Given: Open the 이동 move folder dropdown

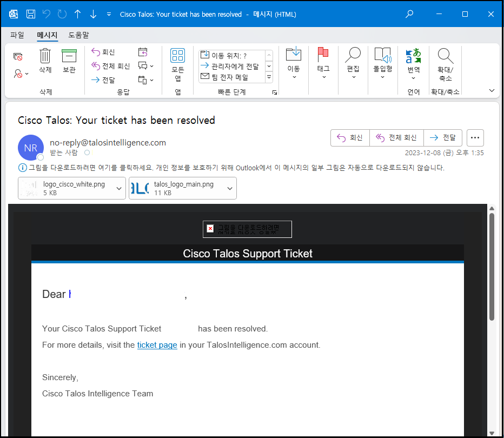Looking at the screenshot, I should coord(294,63).
